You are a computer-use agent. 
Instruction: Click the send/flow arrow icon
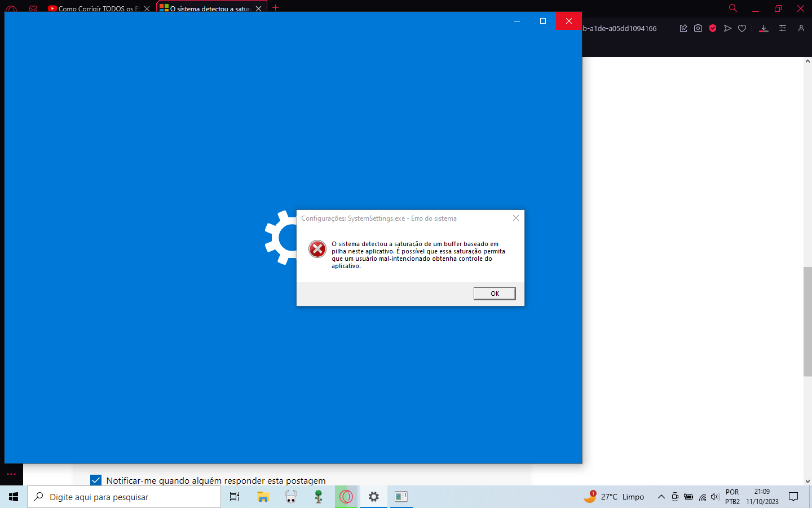(727, 28)
